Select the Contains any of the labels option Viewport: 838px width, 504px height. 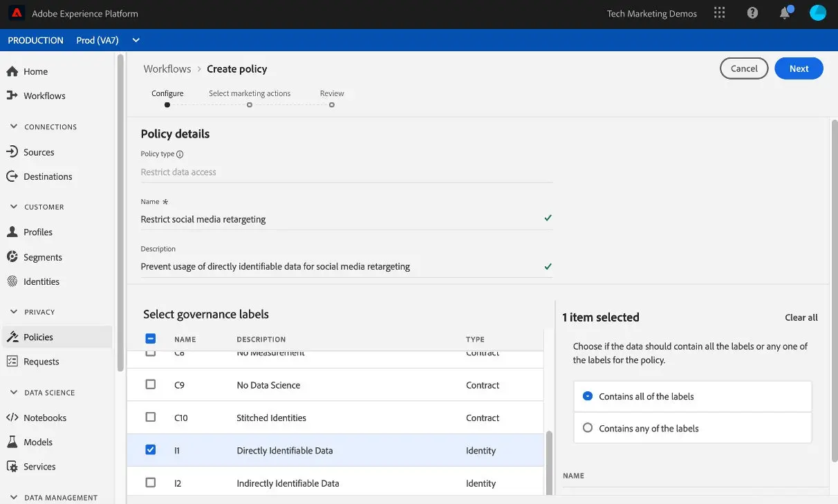(x=587, y=428)
